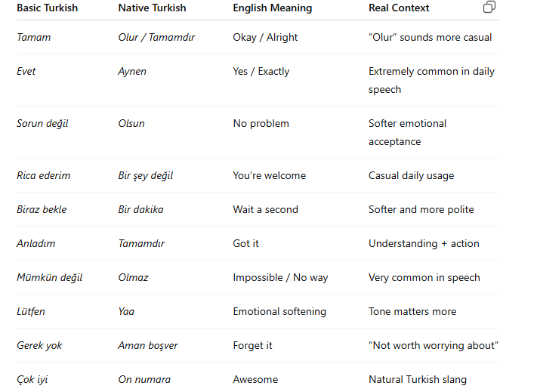The image size is (537, 392).
Task: Select the Native Turkish column header
Action: click(152, 8)
